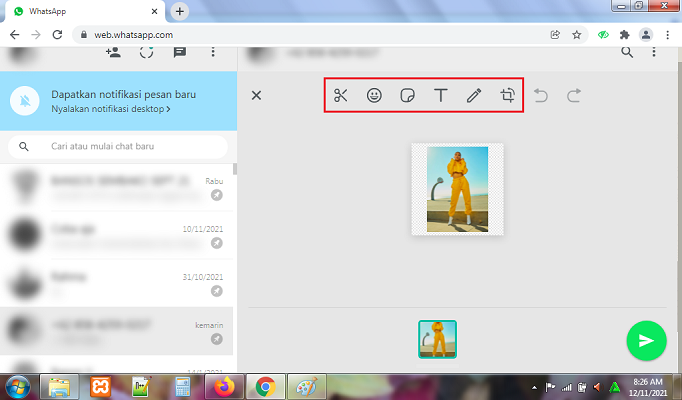Viewport: 682px width, 400px height.
Task: Click the search magnifier in sidebar
Action: [24, 147]
